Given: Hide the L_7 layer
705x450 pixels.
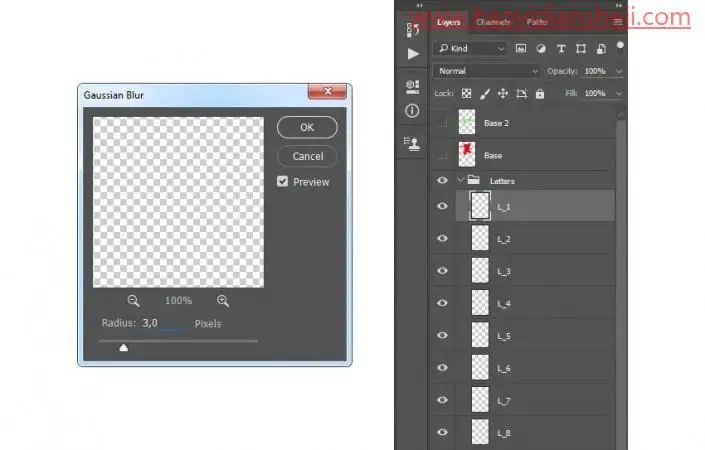Looking at the screenshot, I should (x=442, y=400).
